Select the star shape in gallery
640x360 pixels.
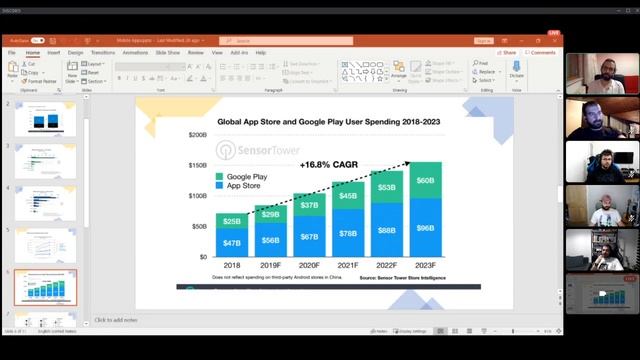[x=380, y=78]
